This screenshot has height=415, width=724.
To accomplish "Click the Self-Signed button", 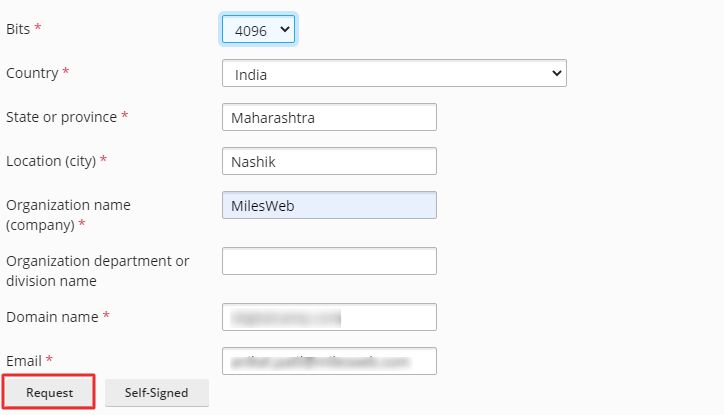I will point(157,393).
